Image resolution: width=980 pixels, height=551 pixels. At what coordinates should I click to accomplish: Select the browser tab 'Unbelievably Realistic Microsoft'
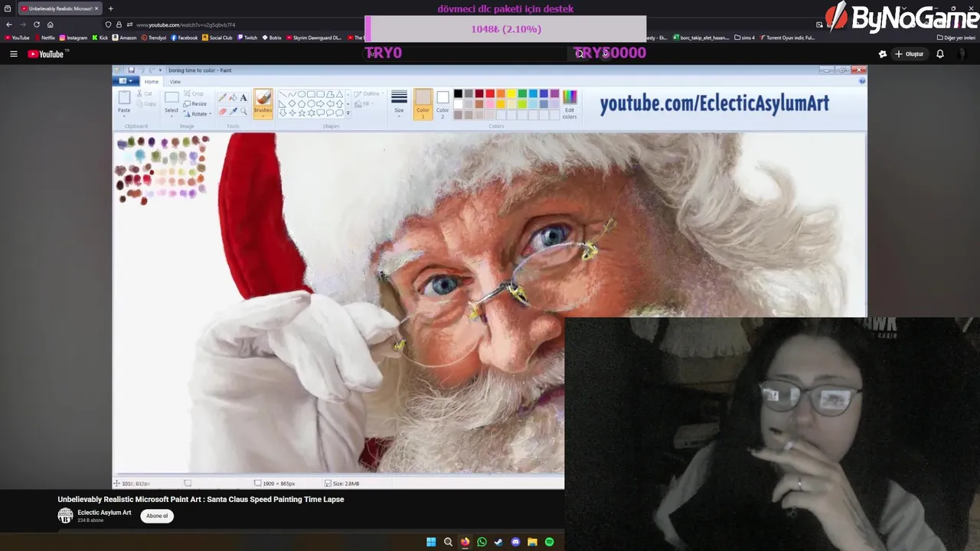click(x=60, y=8)
